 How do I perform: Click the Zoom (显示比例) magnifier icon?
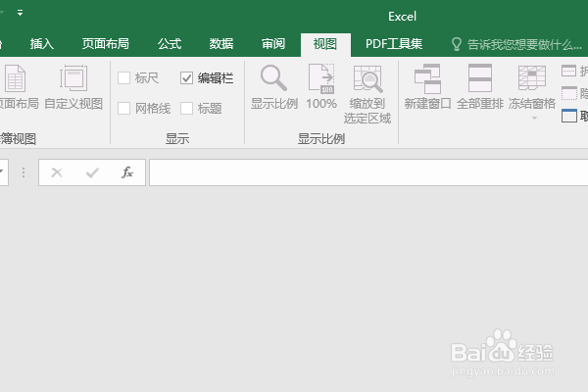[273, 78]
